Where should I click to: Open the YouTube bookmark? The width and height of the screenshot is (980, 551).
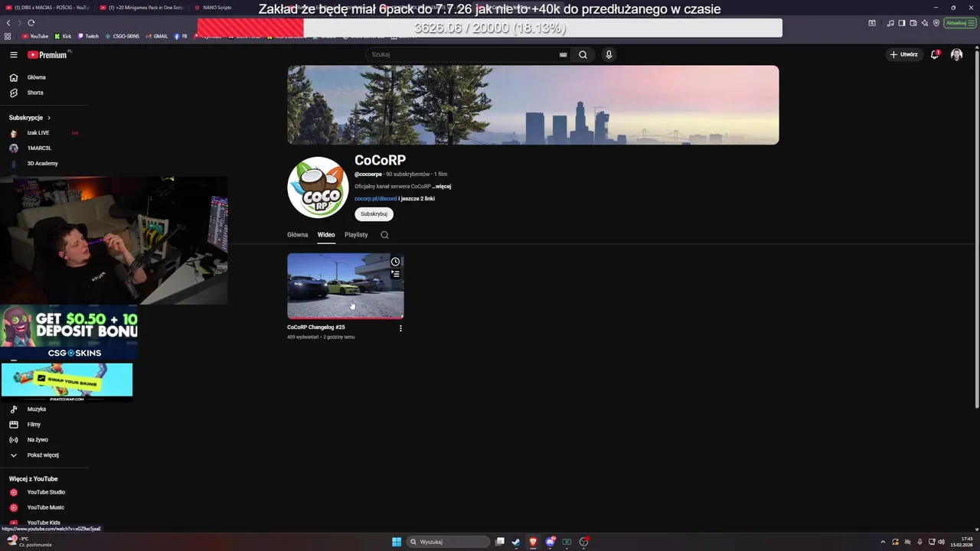point(35,36)
